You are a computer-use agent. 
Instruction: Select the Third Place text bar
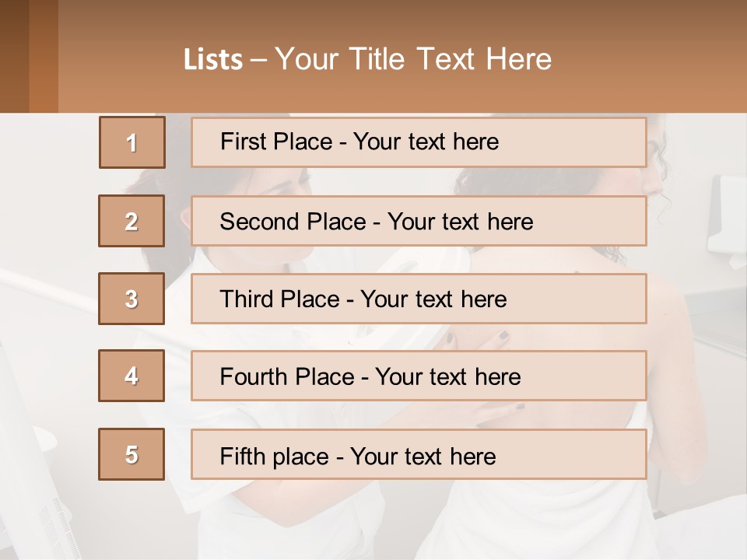(419, 299)
